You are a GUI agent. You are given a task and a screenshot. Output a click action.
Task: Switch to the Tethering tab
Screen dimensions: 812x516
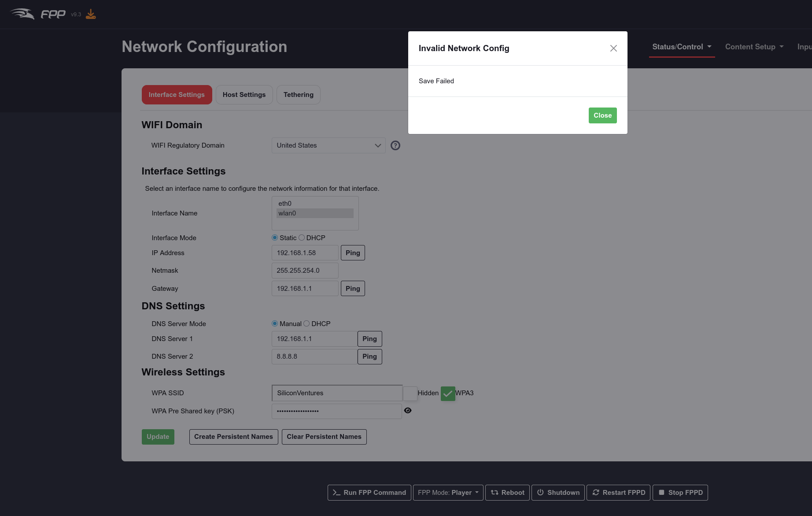point(298,95)
